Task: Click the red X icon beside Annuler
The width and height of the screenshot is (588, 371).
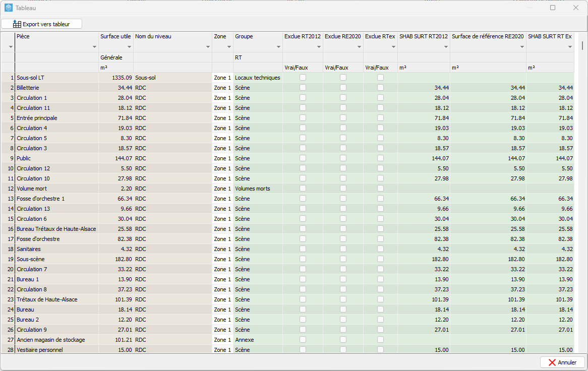Action: point(552,362)
